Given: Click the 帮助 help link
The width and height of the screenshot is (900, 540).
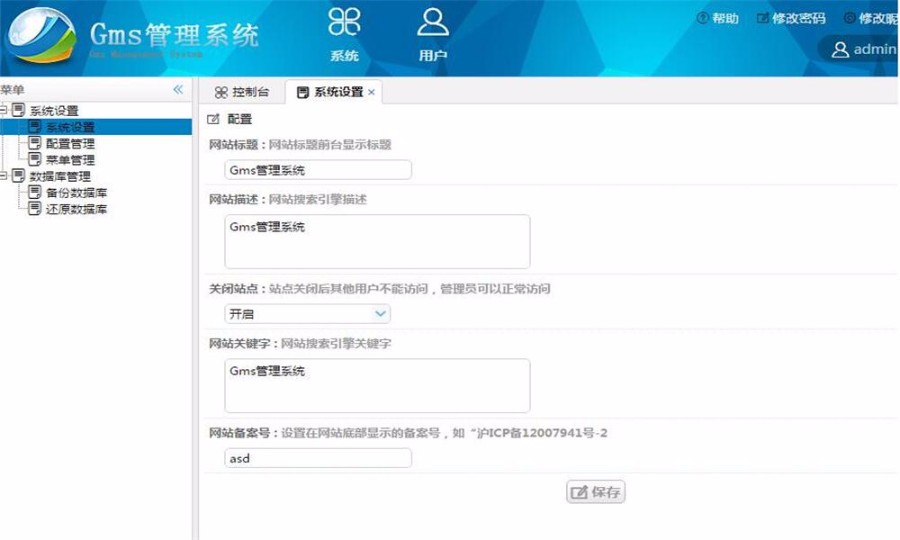Looking at the screenshot, I should click(x=717, y=18).
